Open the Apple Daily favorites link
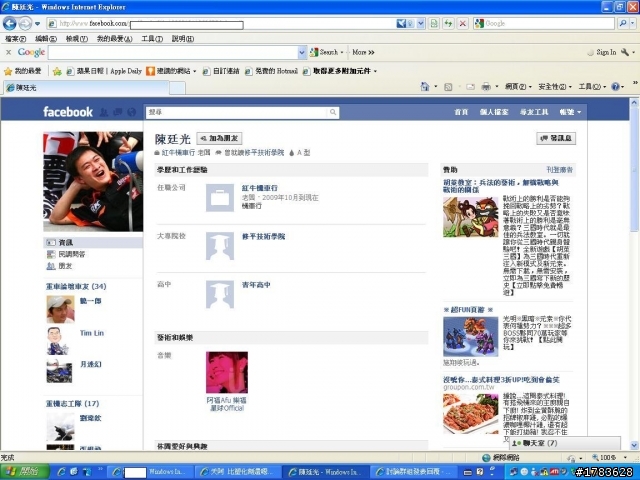Screen dimensions: 640x480 (x=104, y=71)
